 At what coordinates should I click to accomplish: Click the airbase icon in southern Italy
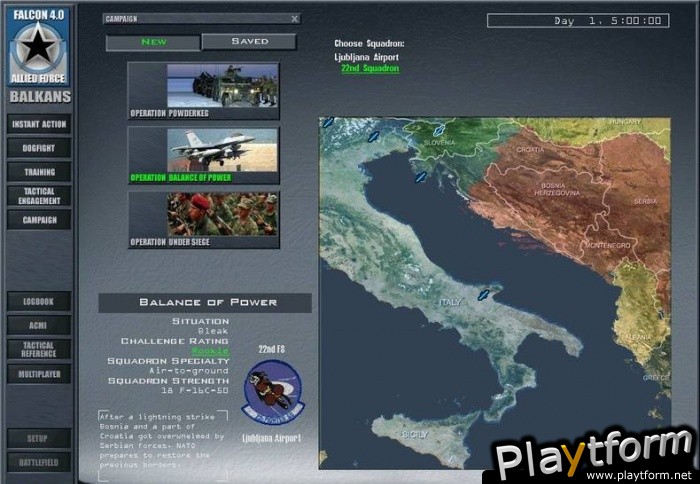tap(483, 295)
